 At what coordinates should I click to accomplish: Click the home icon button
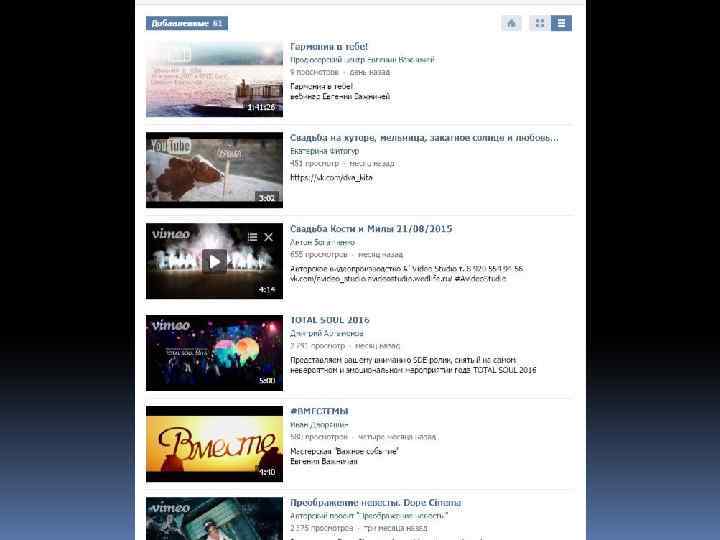(x=512, y=23)
